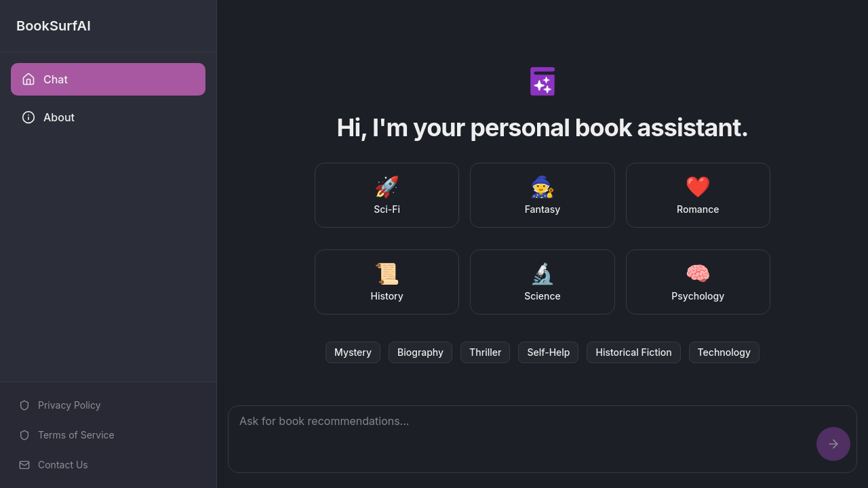
Task: Click the purple sparkle book logo icon
Action: pos(542,81)
